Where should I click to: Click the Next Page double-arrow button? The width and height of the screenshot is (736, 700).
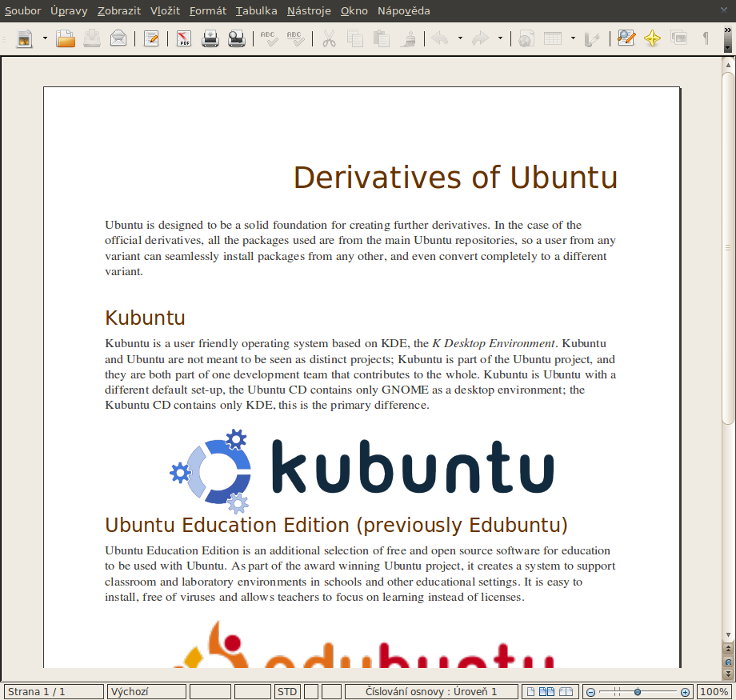point(728,674)
